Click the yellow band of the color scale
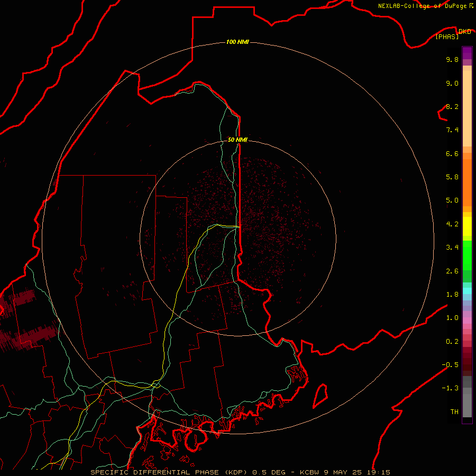Viewport: 476px width, 476px height. point(467,226)
